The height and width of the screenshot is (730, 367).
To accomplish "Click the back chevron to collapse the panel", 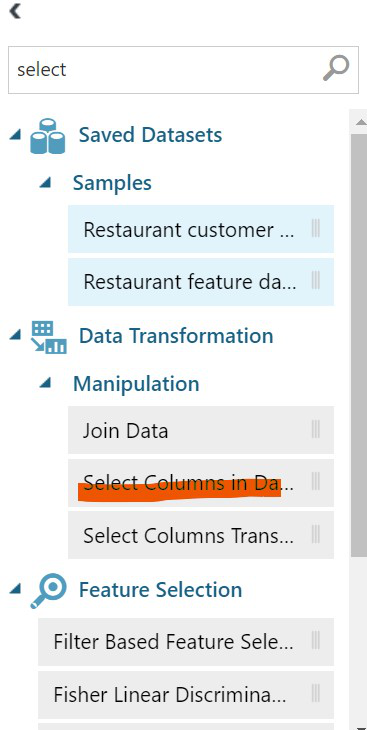I will [x=15, y=11].
